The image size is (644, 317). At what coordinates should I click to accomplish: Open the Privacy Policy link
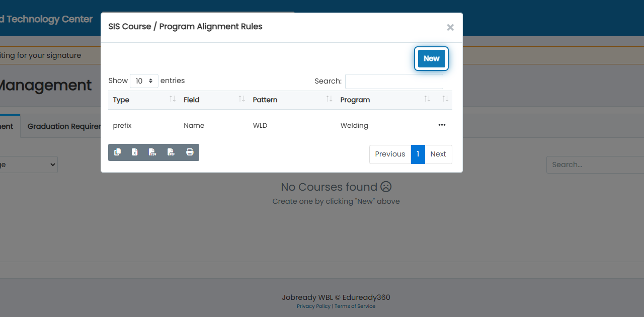coord(313,306)
